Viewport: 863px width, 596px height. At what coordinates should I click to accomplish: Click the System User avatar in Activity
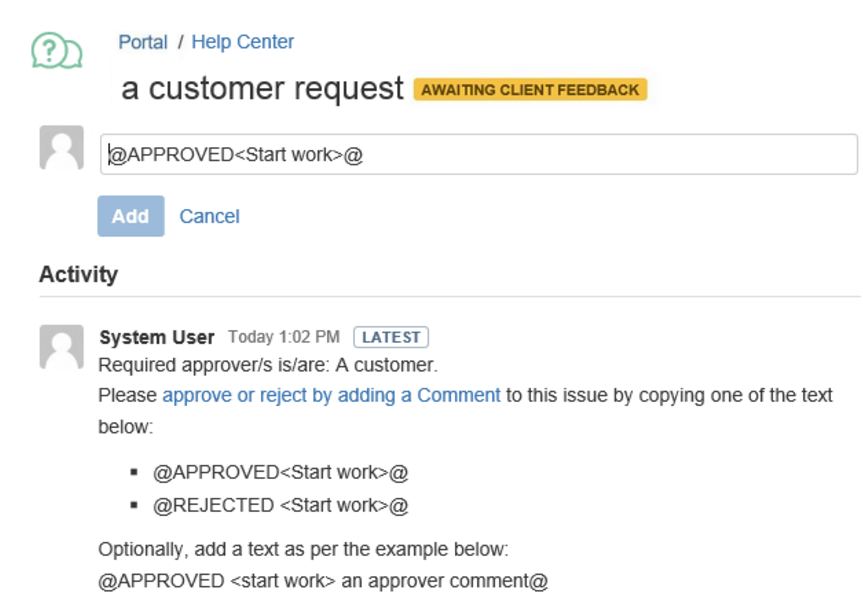(61, 346)
